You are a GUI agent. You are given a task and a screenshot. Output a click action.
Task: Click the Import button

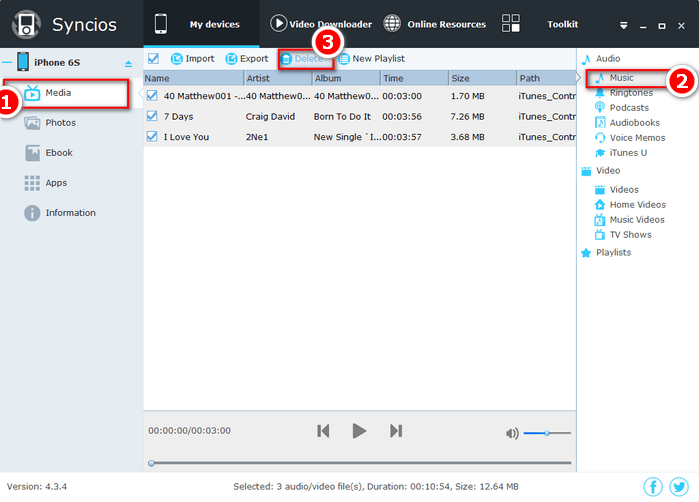(192, 58)
